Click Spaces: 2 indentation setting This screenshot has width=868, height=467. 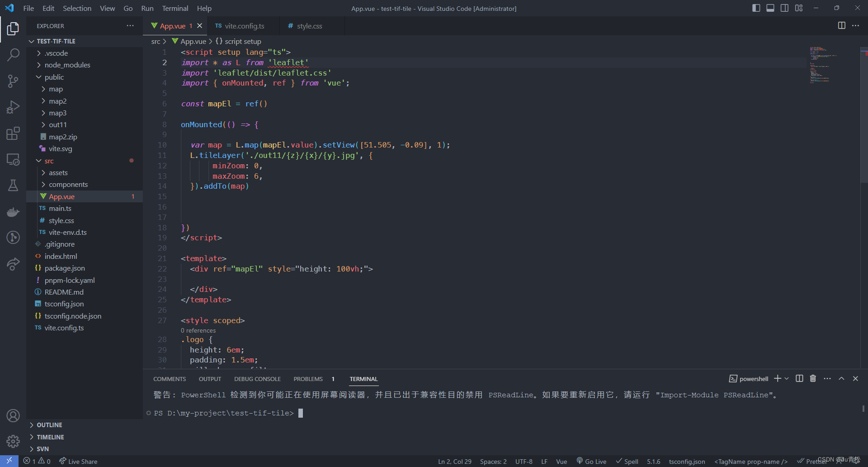(493, 461)
